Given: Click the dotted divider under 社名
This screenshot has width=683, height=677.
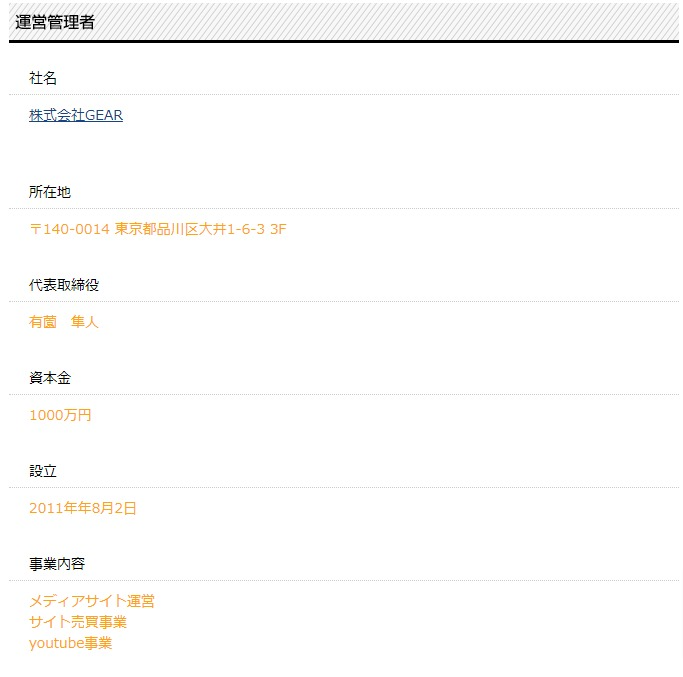Looking at the screenshot, I should click(x=344, y=94).
